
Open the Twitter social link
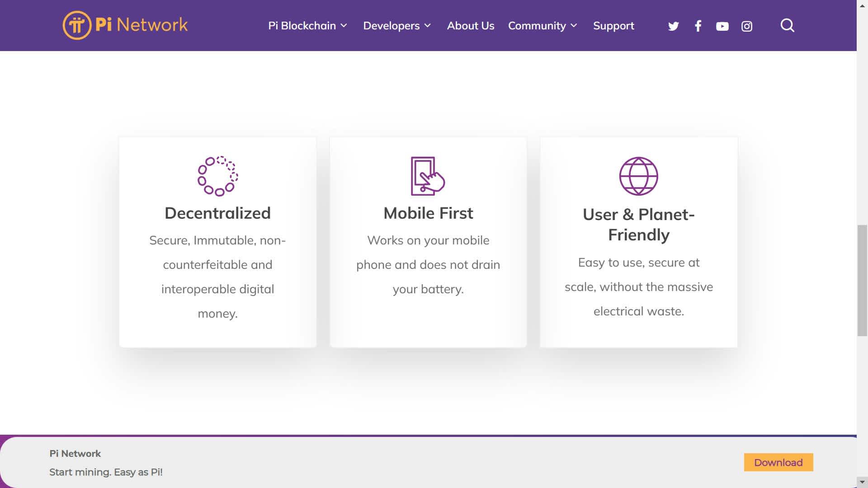tap(673, 26)
